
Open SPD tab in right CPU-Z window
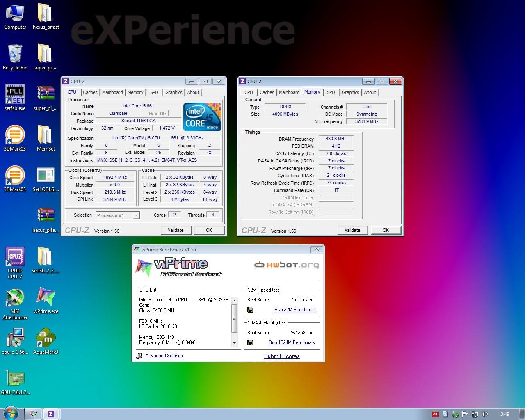click(331, 92)
